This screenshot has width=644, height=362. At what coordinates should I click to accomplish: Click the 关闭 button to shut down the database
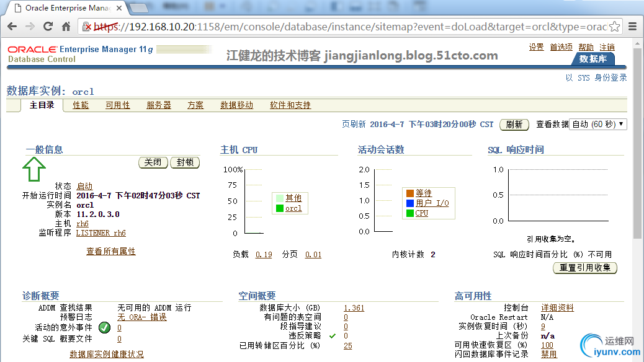153,162
